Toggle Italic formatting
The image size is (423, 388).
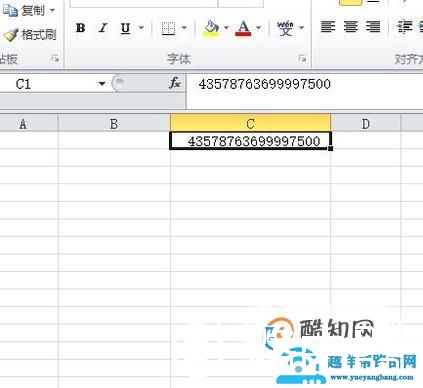coord(103,28)
